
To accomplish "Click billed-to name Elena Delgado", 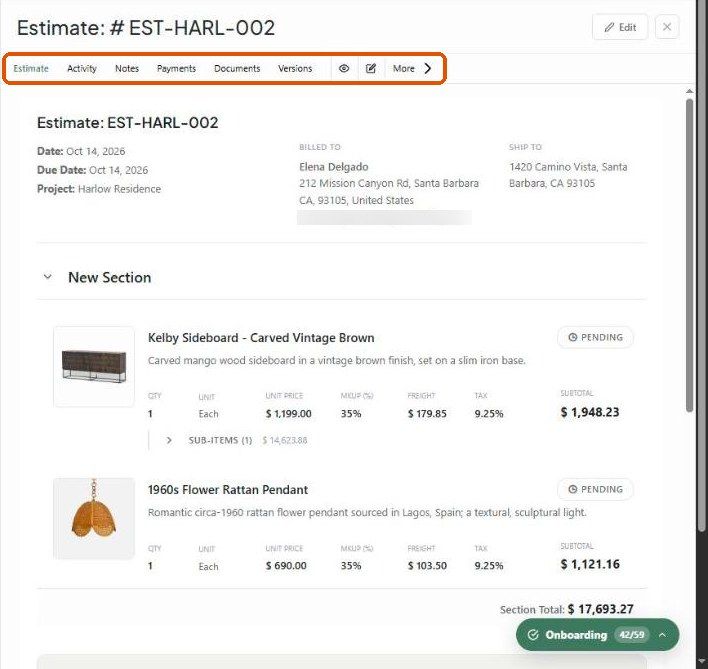I will point(334,167).
